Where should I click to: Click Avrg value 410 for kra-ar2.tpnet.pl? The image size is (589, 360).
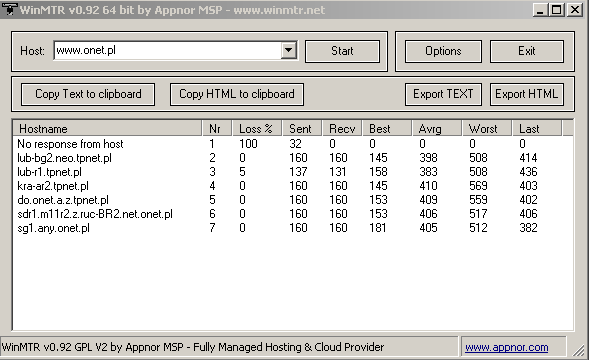(x=429, y=186)
